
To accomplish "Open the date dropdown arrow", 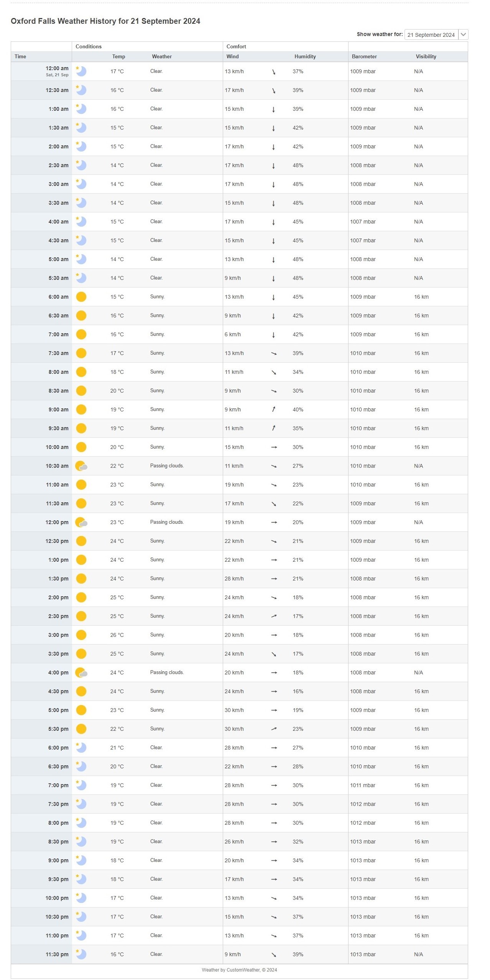I will [463, 35].
